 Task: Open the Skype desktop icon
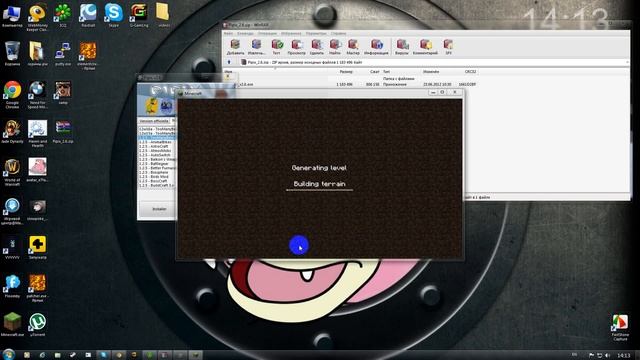click(x=113, y=16)
